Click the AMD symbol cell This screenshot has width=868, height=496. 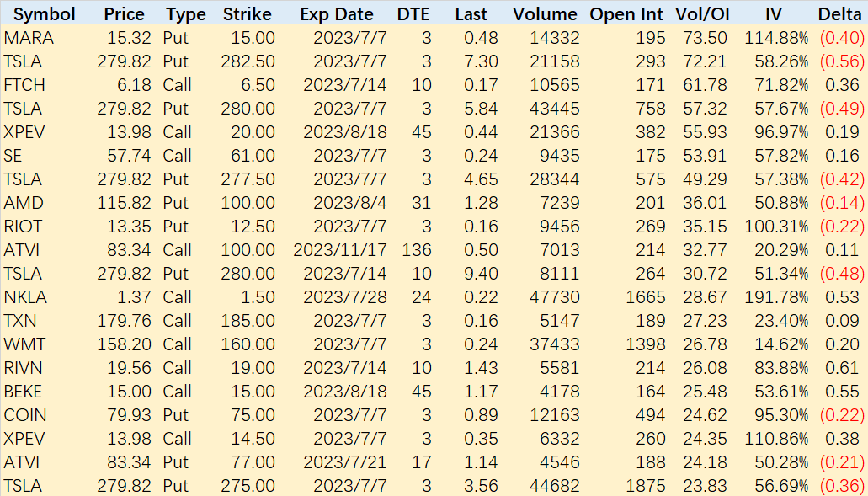[24, 203]
